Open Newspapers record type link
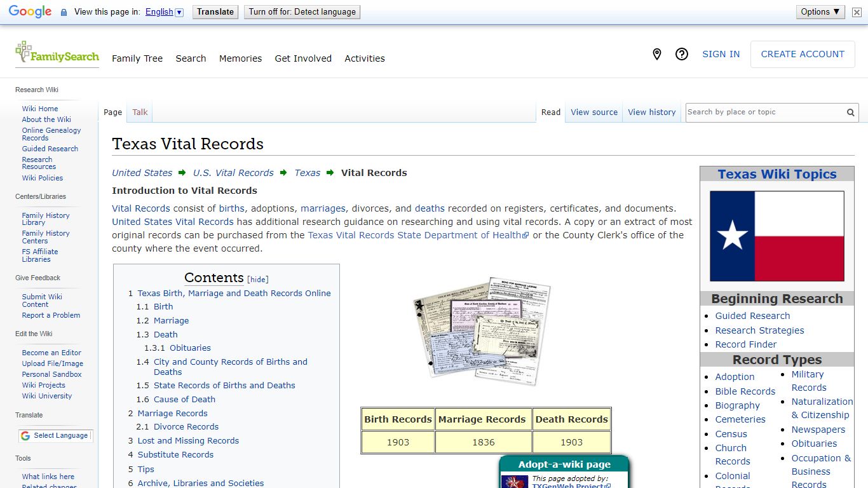Viewport: 868px width, 488px height. click(818, 430)
